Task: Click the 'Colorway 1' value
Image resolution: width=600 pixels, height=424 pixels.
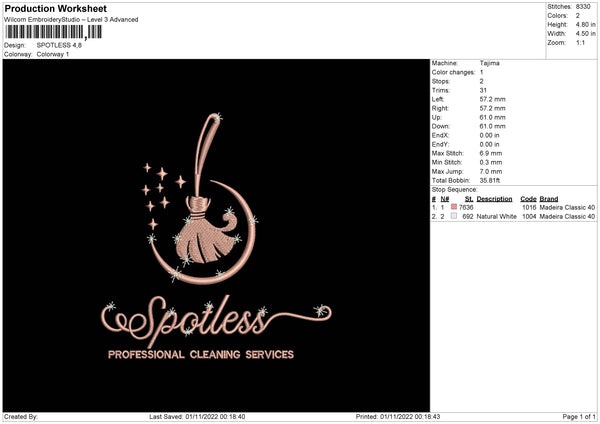Action: coord(53,54)
